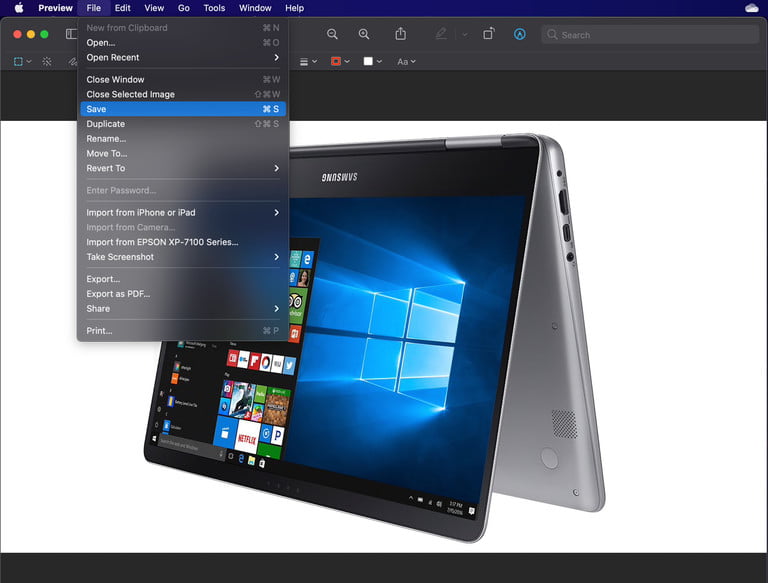Click the iCloud status icon in menu bar

[751, 8]
